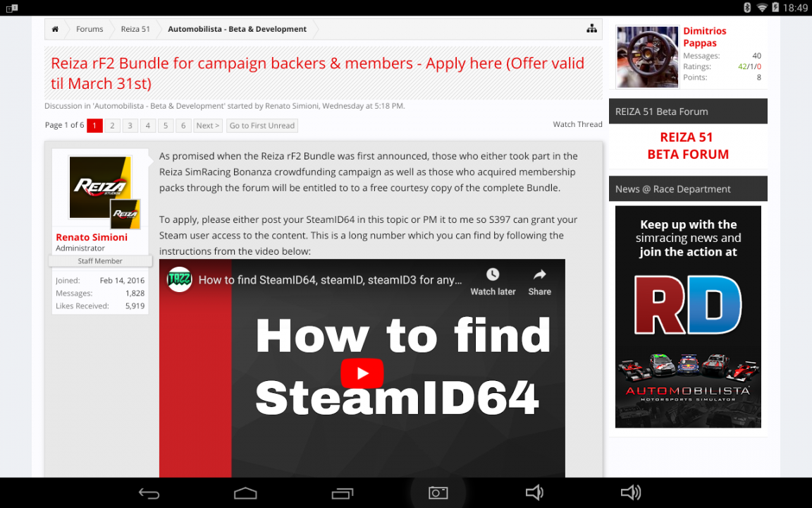The width and height of the screenshot is (812, 508).
Task: Open Renato Simioni's Reiza avatar
Action: (x=101, y=188)
